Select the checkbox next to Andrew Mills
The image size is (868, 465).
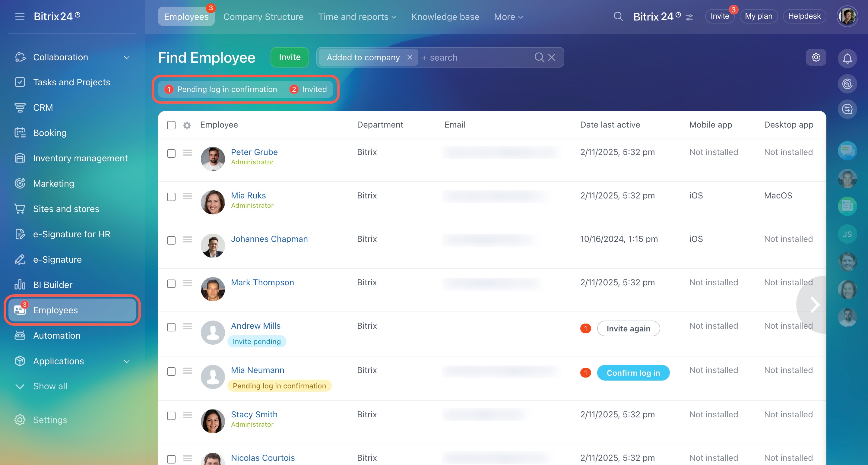pyautogui.click(x=171, y=327)
